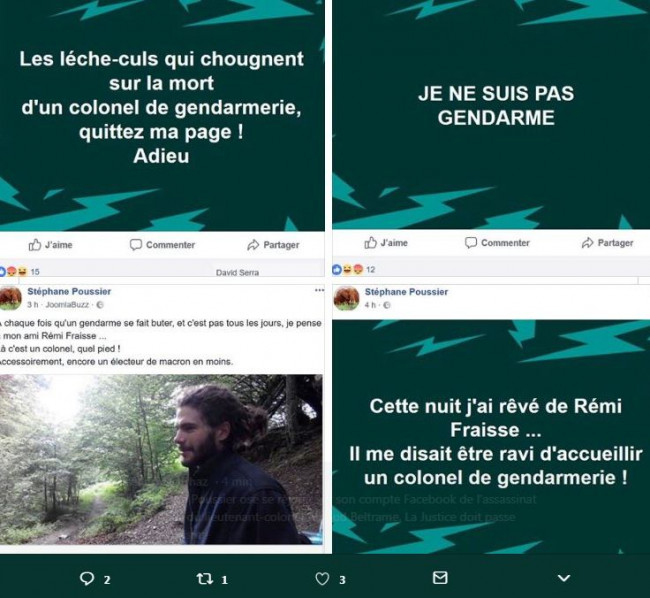This screenshot has width=650, height=598.
Task: Expand the chevron down arrow at bottom right
Action: point(564,578)
